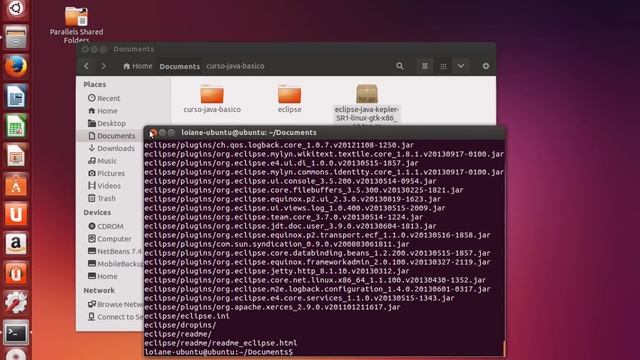
Task: Open Connect to Server in sidebar
Action: click(x=116, y=317)
